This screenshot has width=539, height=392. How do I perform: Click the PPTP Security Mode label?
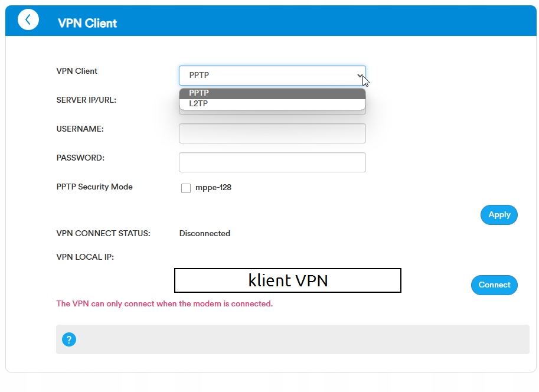coord(94,187)
